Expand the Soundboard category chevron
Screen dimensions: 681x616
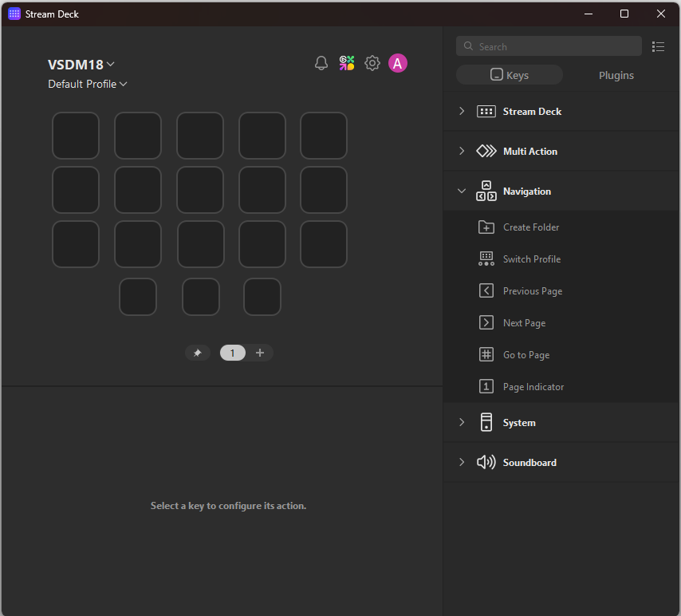tap(462, 462)
